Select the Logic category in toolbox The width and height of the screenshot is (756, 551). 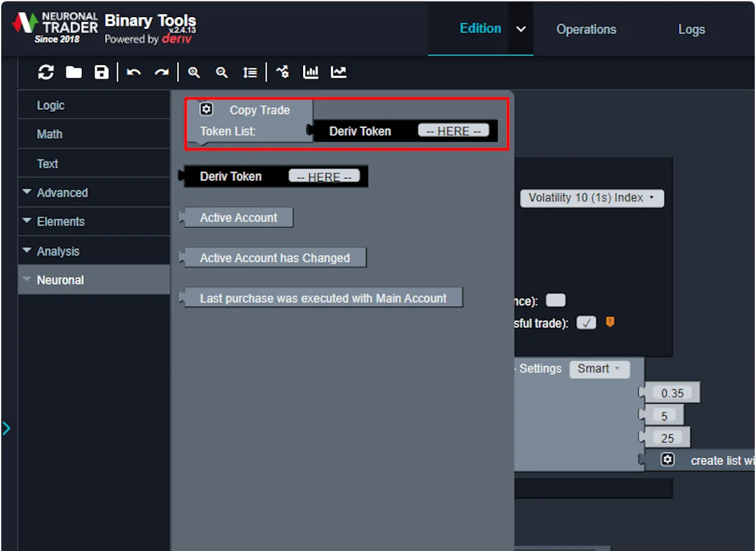pos(50,106)
